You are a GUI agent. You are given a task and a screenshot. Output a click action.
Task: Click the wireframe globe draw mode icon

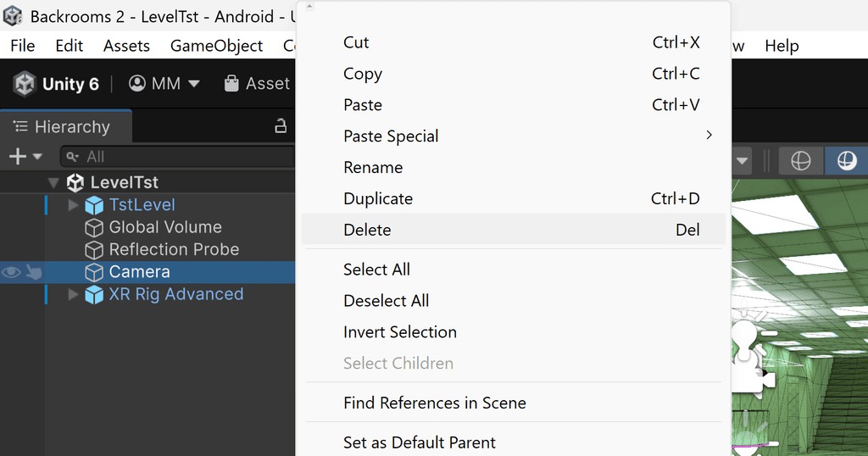(x=800, y=161)
